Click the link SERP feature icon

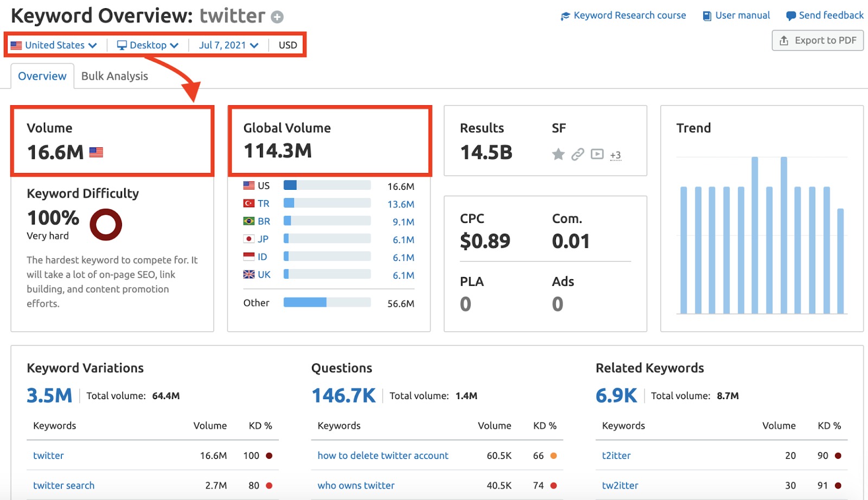click(x=578, y=155)
